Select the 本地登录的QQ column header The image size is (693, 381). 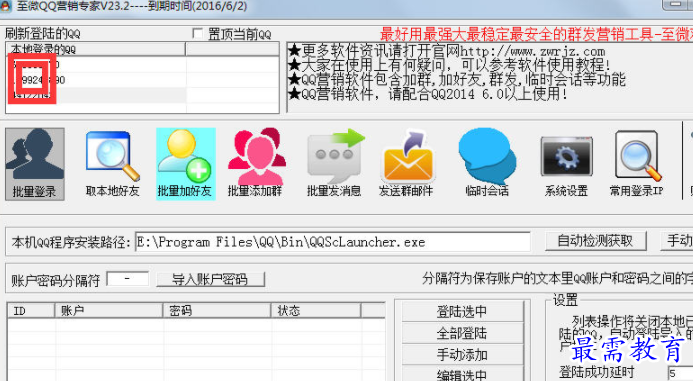(95, 49)
